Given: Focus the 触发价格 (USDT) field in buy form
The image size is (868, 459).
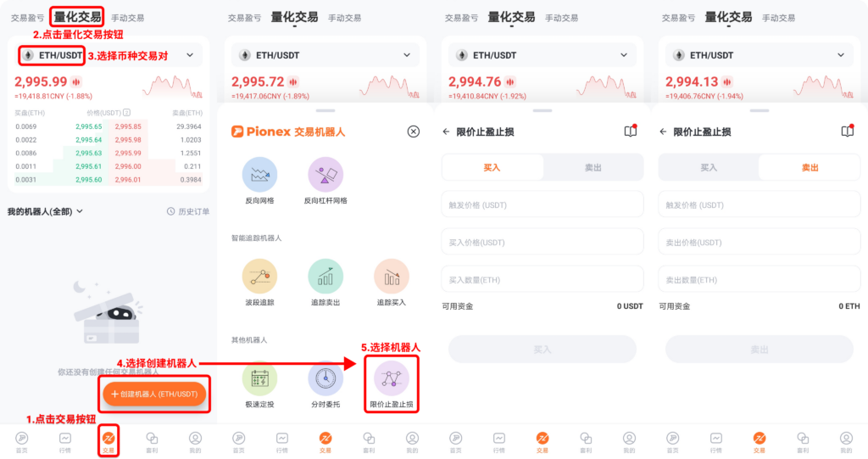Looking at the screenshot, I should pyautogui.click(x=542, y=204).
